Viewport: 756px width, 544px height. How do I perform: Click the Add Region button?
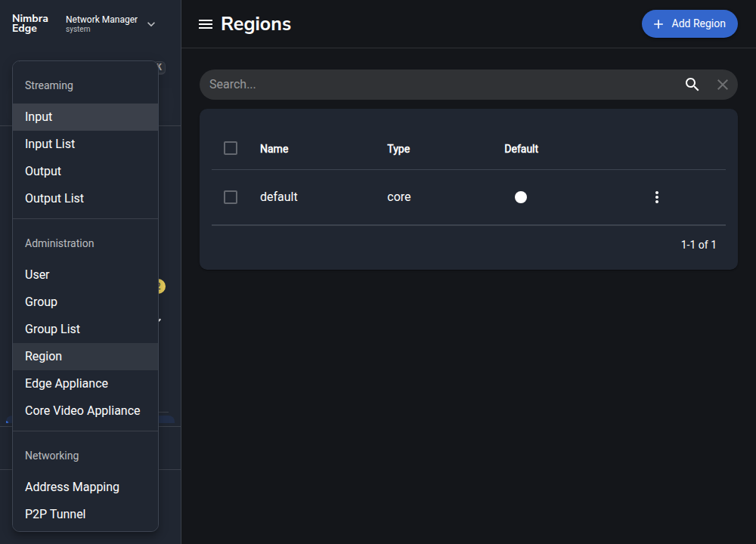coord(689,23)
